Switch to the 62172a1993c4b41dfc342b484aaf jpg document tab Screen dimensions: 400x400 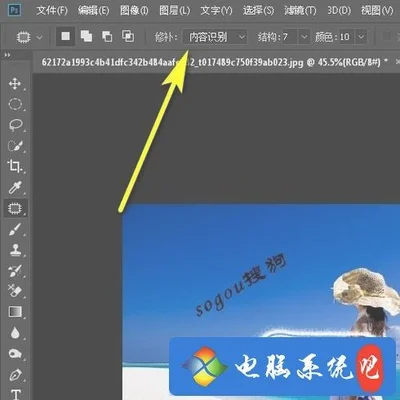click(215, 62)
